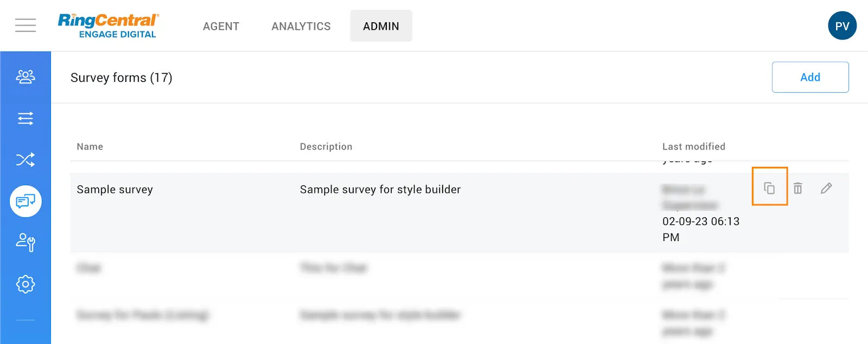
Task: Duplicate the Sample survey form
Action: pos(769,188)
